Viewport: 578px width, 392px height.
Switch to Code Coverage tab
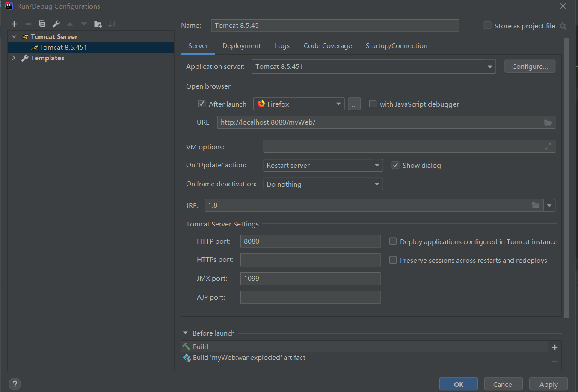328,46
